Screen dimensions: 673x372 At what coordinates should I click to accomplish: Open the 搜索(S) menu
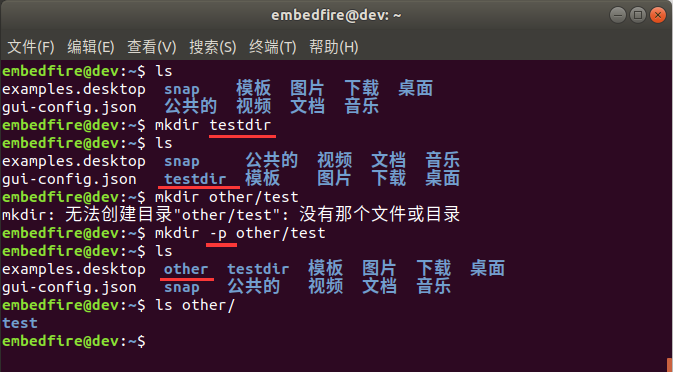coord(212,47)
